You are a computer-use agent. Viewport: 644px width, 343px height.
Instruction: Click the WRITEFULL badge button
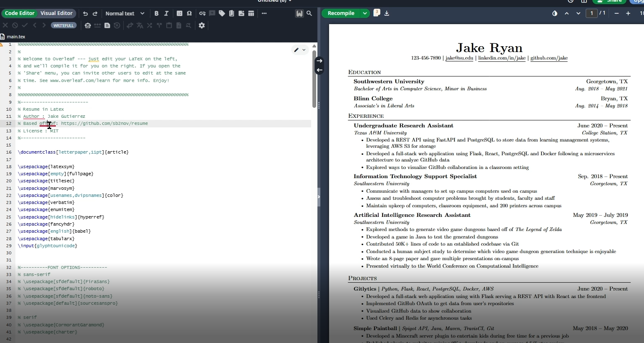[x=63, y=25]
